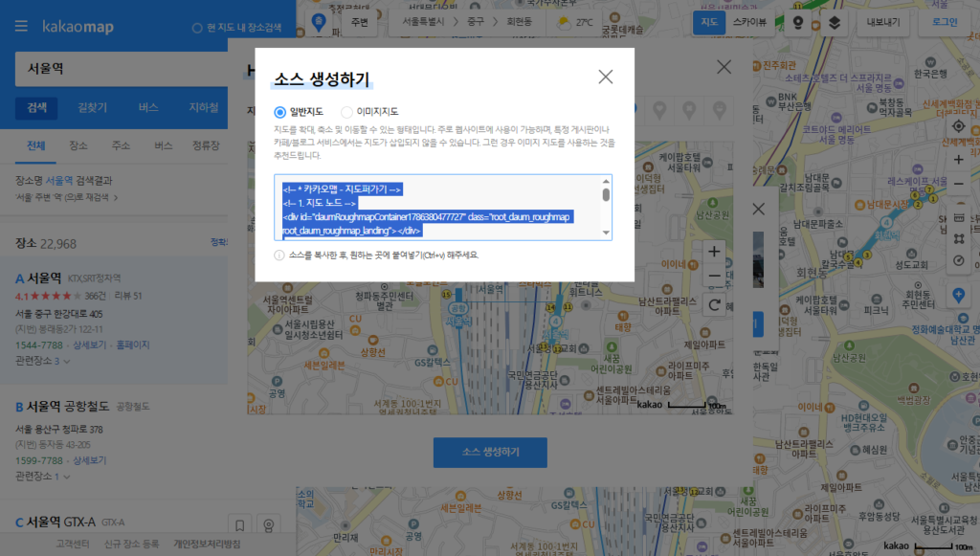Select the 버스 results filter tab

point(163,145)
